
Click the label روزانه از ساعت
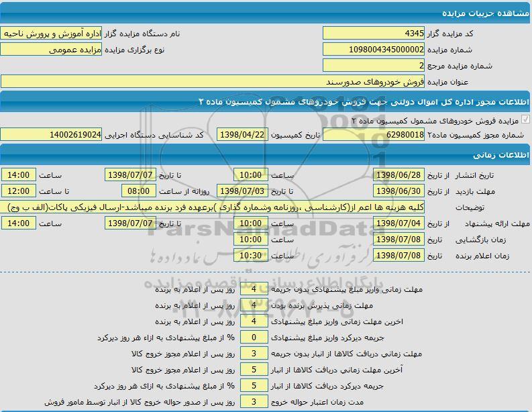184,191
